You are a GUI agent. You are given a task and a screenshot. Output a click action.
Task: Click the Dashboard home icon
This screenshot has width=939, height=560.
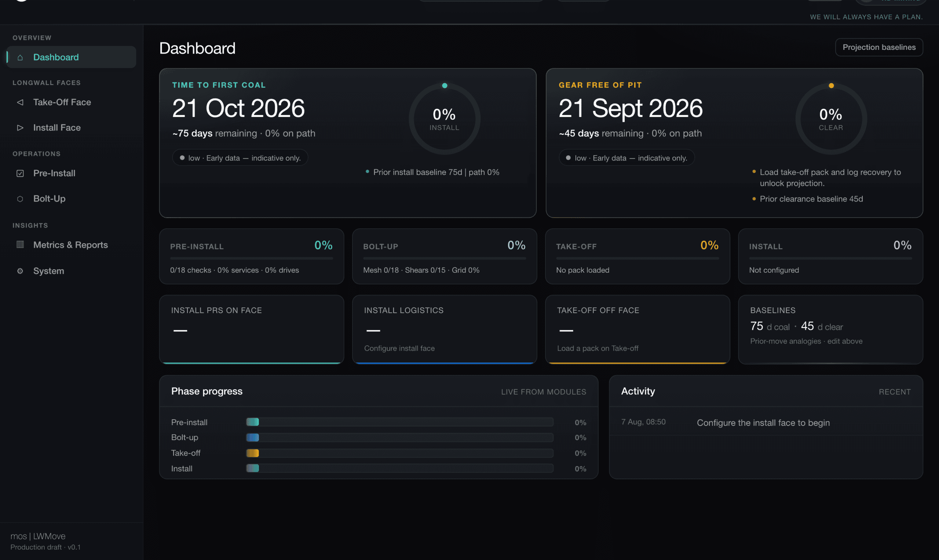[x=20, y=58]
